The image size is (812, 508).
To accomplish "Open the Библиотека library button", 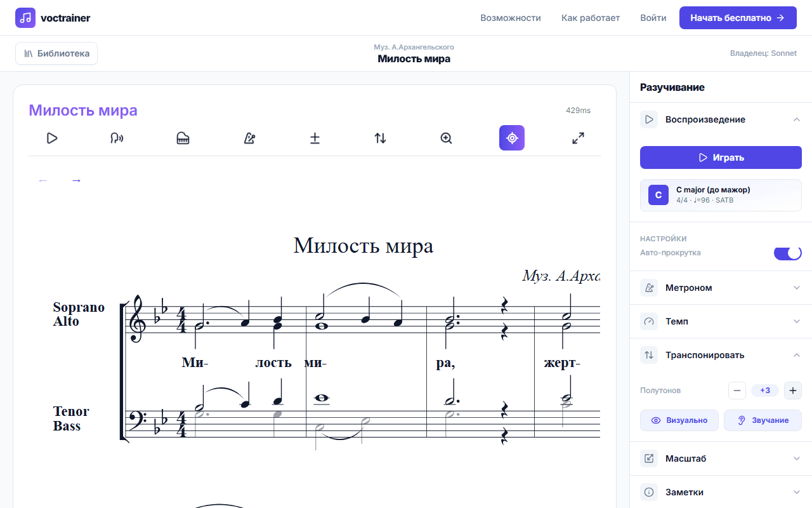I will pos(56,53).
